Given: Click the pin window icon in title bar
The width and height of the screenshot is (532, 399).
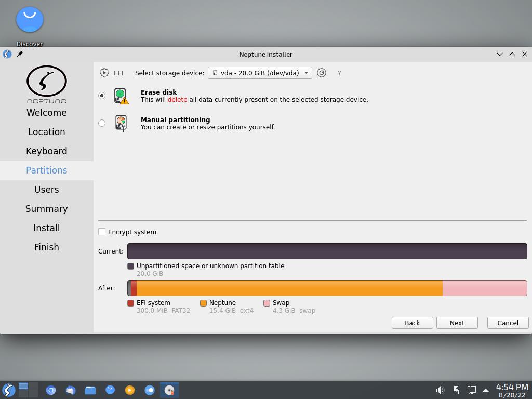Looking at the screenshot, I should pyautogui.click(x=20, y=54).
